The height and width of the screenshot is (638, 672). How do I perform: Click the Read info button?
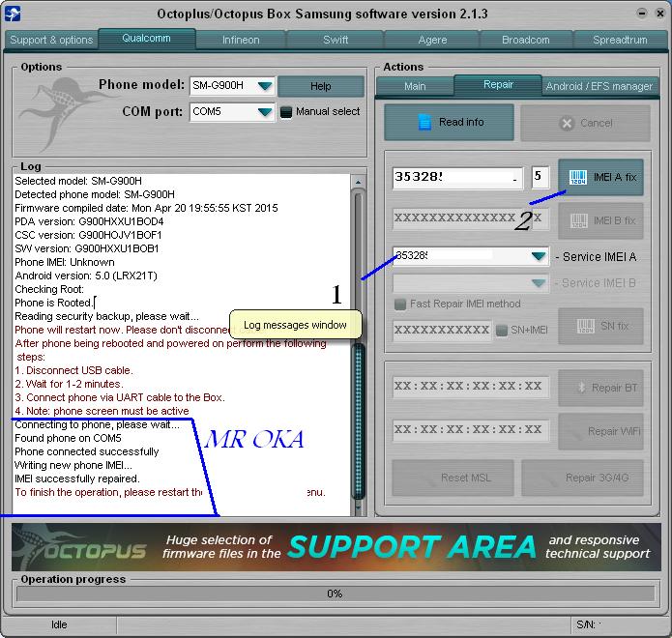(450, 123)
